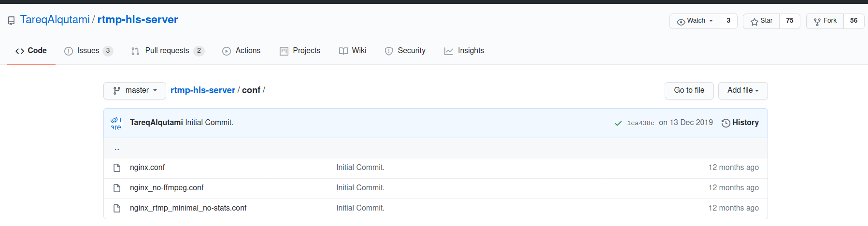Click the Go to file button
This screenshot has width=868, height=226.
[689, 91]
